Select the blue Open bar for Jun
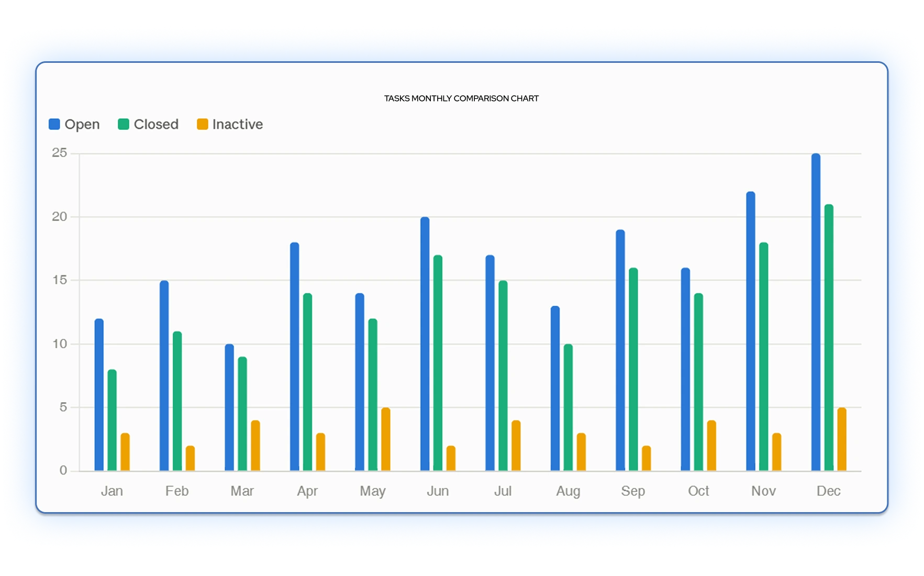This screenshot has width=924, height=576. point(425,344)
